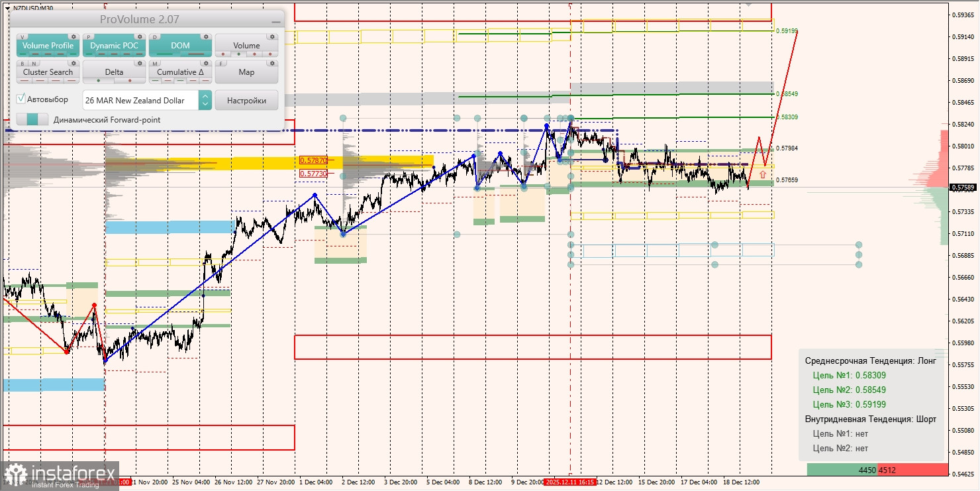Image resolution: width=980 pixels, height=491 pixels.
Task: Minimize the ProVolume 2.07 panel
Action: (x=275, y=21)
